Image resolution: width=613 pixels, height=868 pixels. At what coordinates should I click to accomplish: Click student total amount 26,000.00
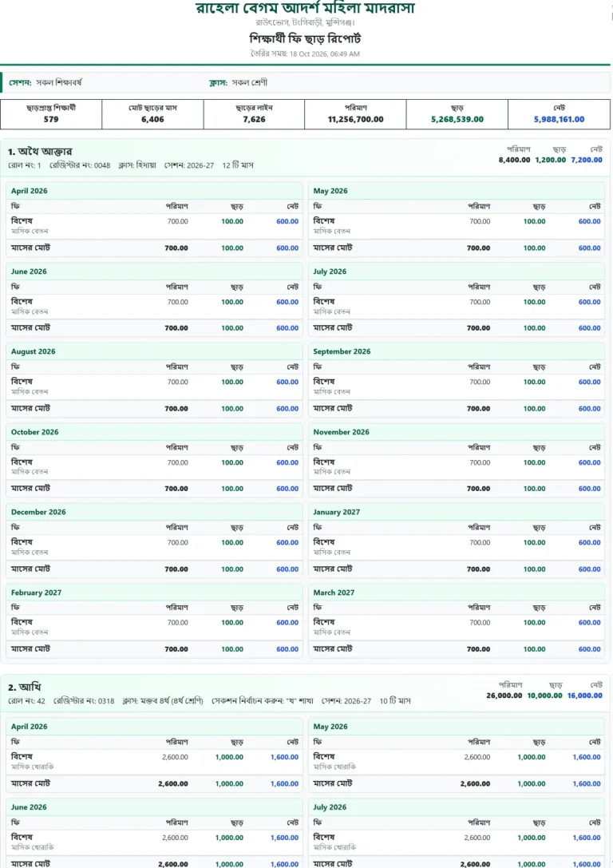pyautogui.click(x=504, y=696)
